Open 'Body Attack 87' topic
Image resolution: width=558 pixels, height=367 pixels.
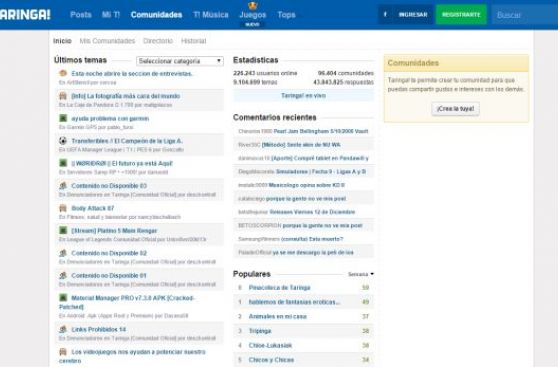coord(93,208)
